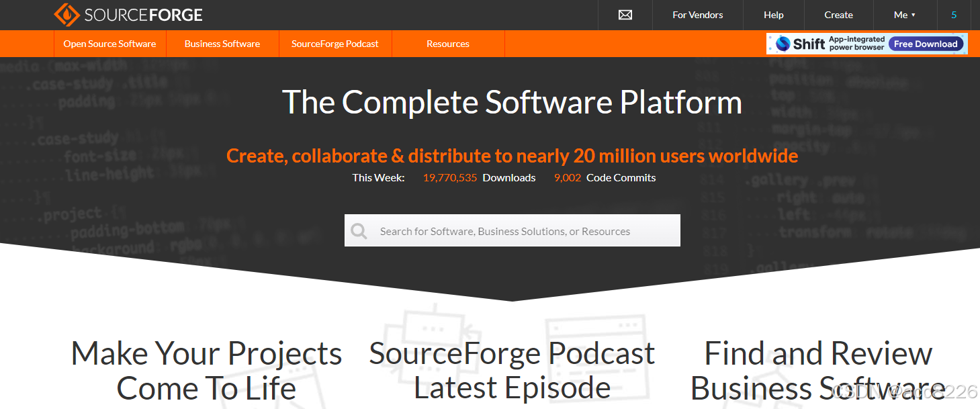Open the notifications count 5
This screenshot has width=980, height=409.
click(954, 15)
